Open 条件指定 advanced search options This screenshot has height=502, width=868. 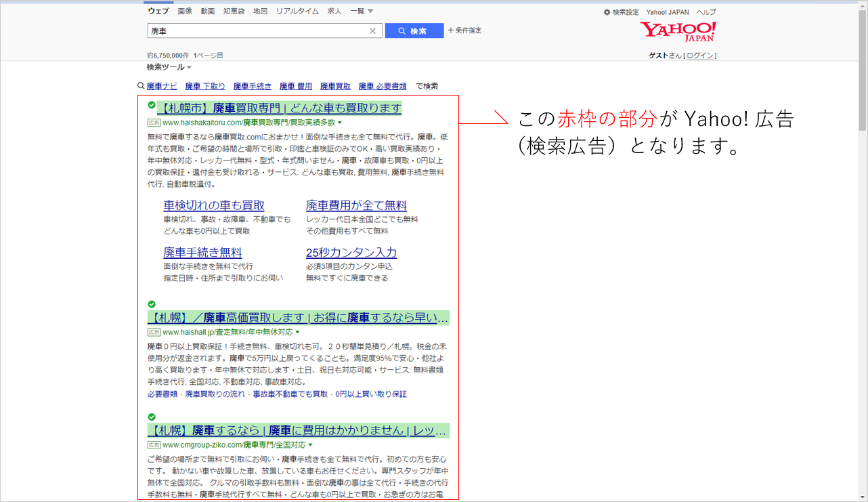point(464,30)
